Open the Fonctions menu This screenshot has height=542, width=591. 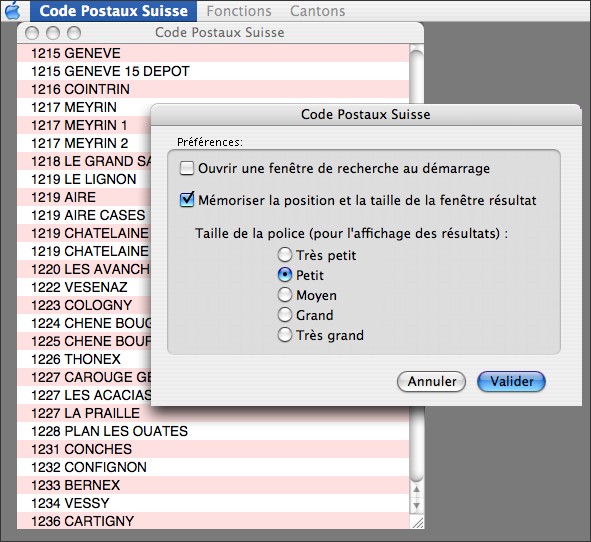[x=239, y=11]
